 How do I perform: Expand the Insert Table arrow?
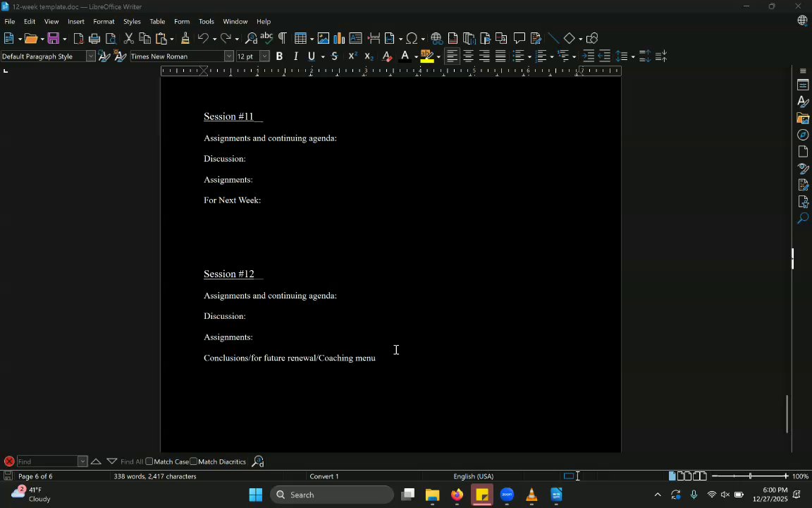[x=312, y=39]
